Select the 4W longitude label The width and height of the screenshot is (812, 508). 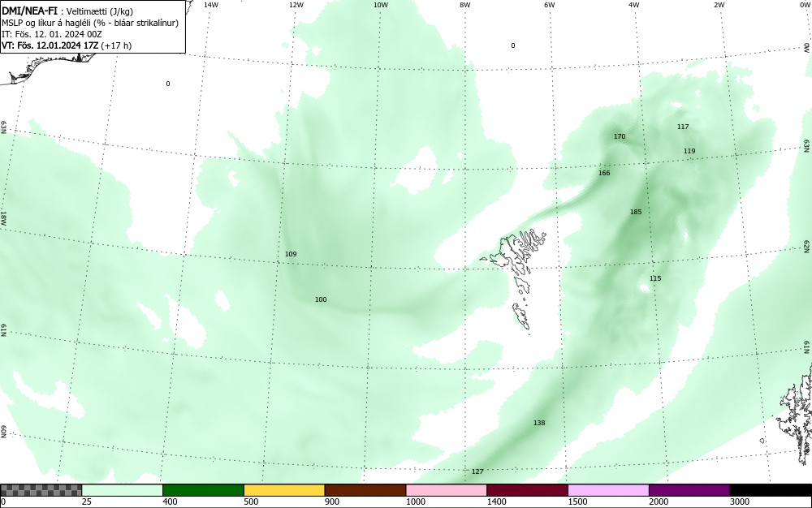634,5
